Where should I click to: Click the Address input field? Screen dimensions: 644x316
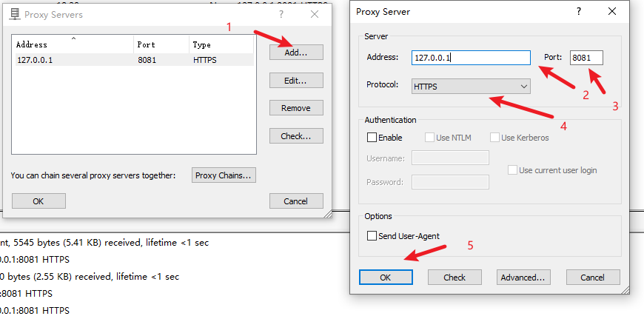tap(471, 58)
